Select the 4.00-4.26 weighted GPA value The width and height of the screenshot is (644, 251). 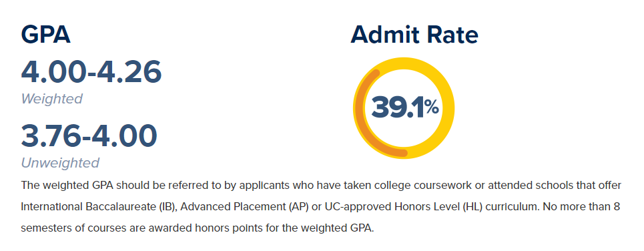(91, 73)
